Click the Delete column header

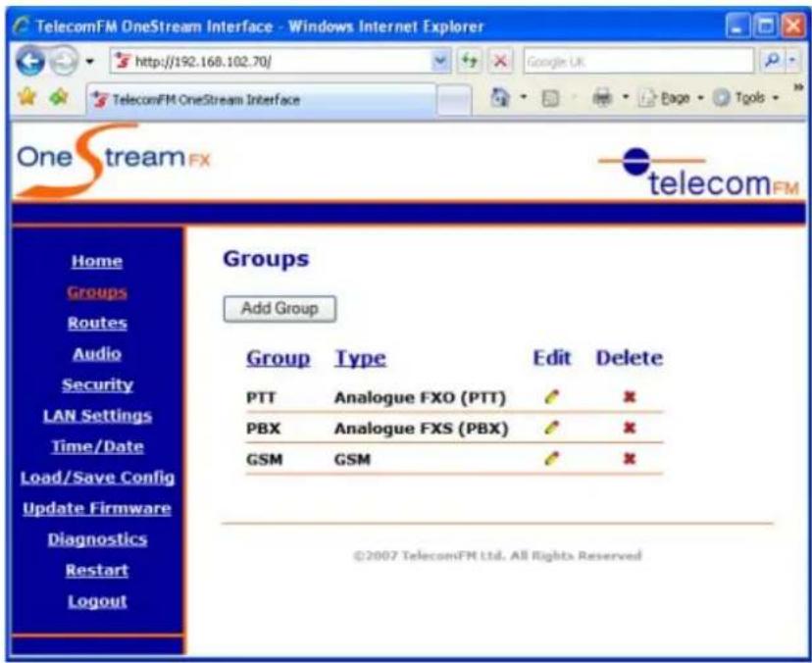630,358
